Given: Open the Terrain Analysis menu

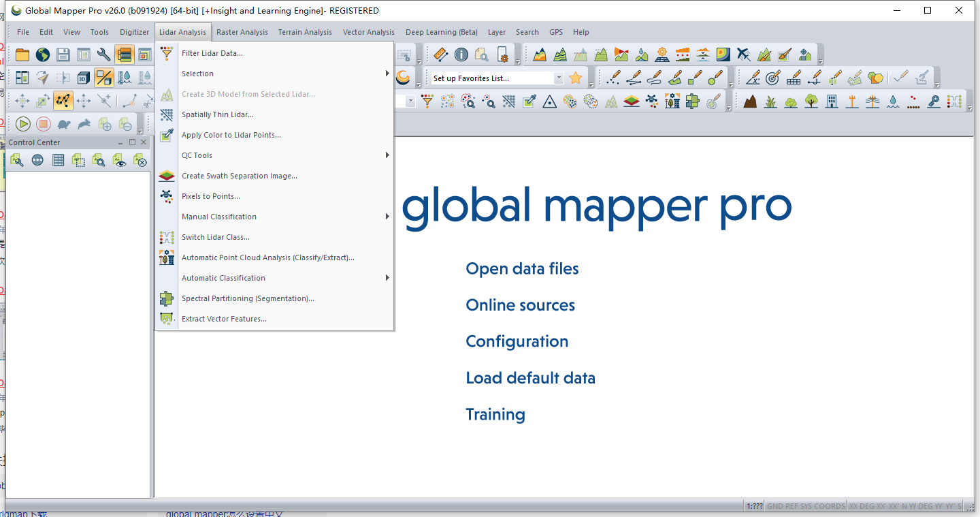Looking at the screenshot, I should tap(305, 32).
